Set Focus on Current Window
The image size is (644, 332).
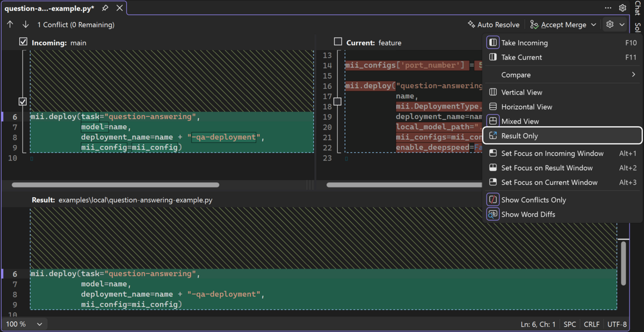tap(562, 182)
